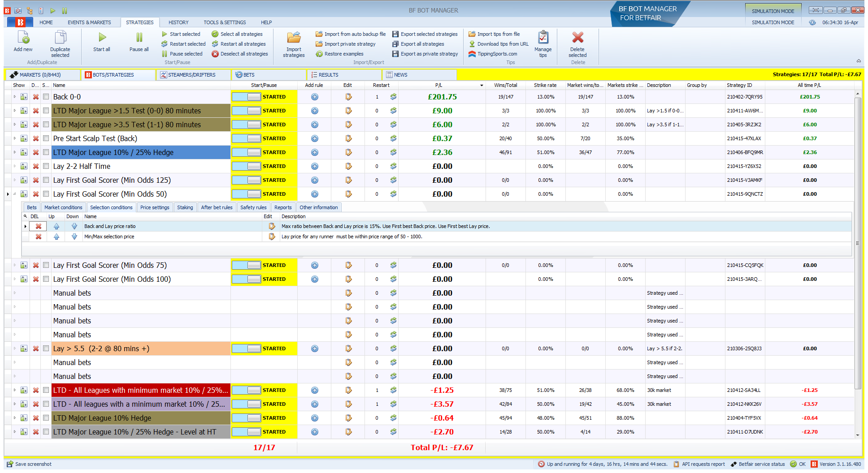The image size is (868, 473).
Task: Collapse Lay First Goal Scorer (Min Odds 50) row
Action: pos(15,194)
